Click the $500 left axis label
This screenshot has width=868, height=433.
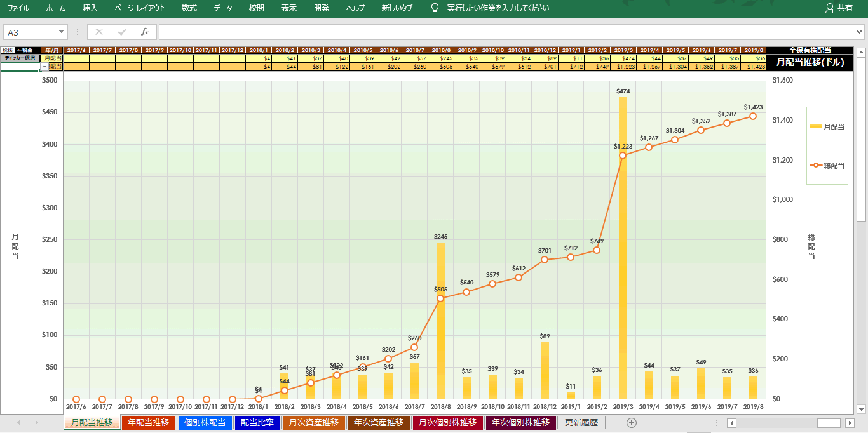pyautogui.click(x=49, y=80)
